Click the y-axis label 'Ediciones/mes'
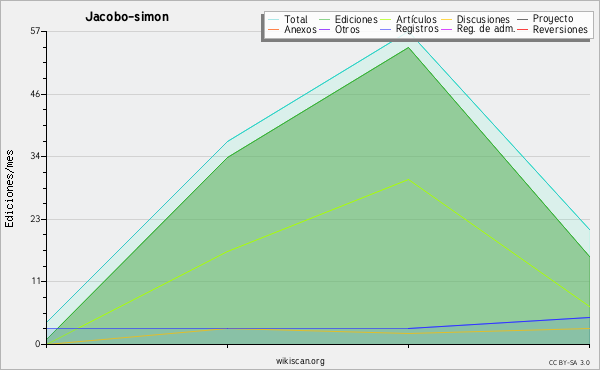Viewport: 600px width, 370px height. [x=9, y=189]
